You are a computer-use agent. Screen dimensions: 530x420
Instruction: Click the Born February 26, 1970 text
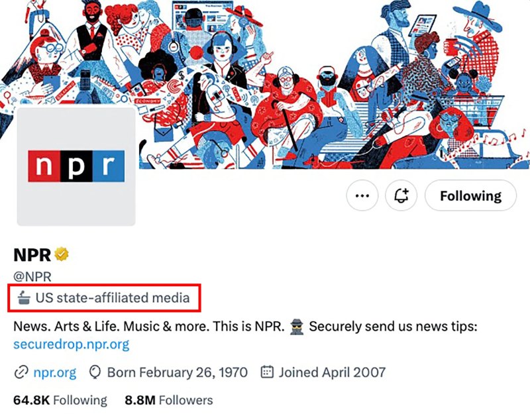[177, 372]
